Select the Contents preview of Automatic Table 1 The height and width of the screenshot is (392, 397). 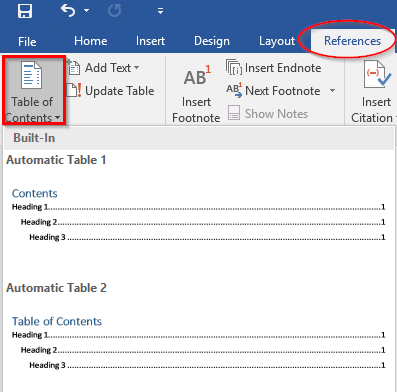35,193
